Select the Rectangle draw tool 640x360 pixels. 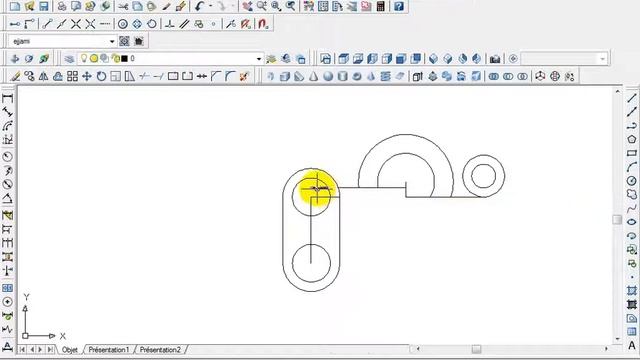632,153
